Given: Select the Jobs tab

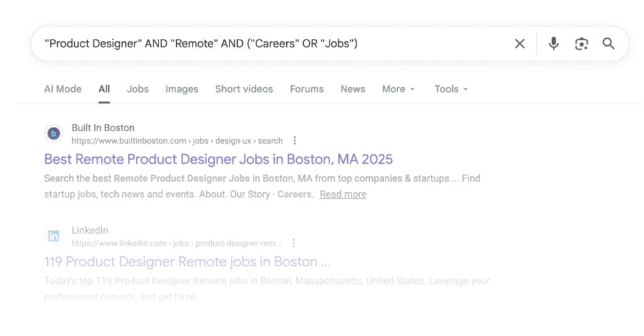Looking at the screenshot, I should pyautogui.click(x=138, y=89).
